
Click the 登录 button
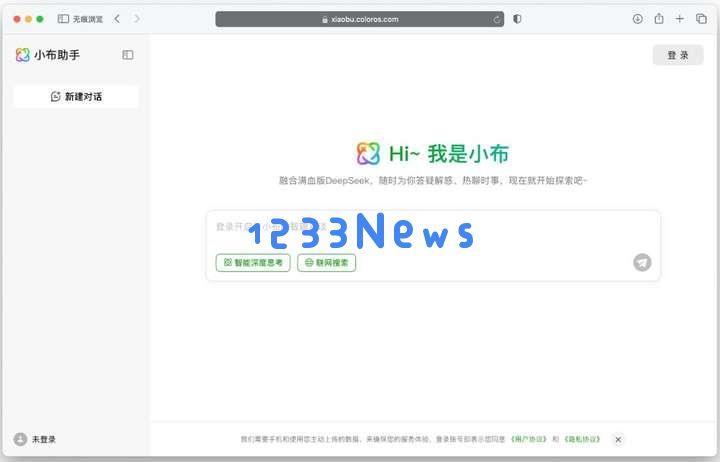[x=678, y=55]
